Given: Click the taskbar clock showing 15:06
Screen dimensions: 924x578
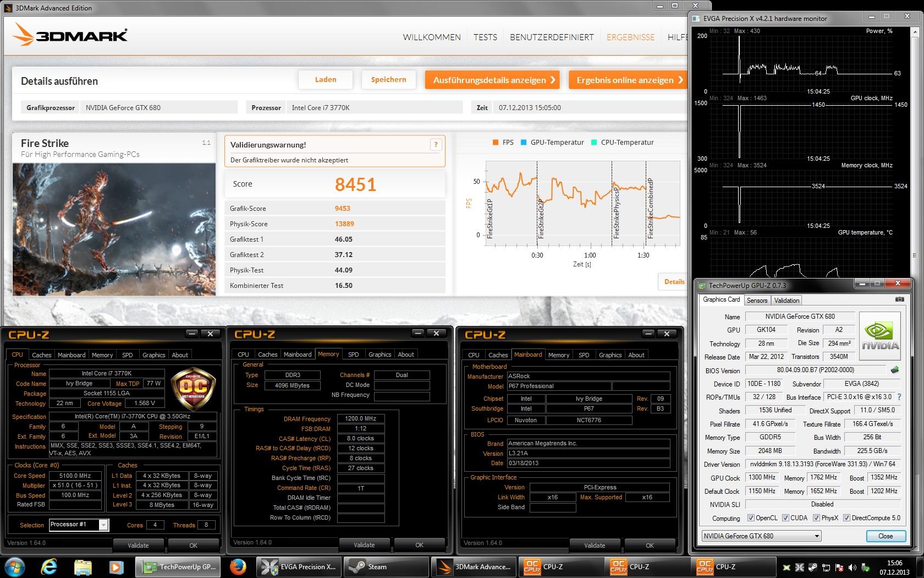Looking at the screenshot, I should click(x=894, y=567).
